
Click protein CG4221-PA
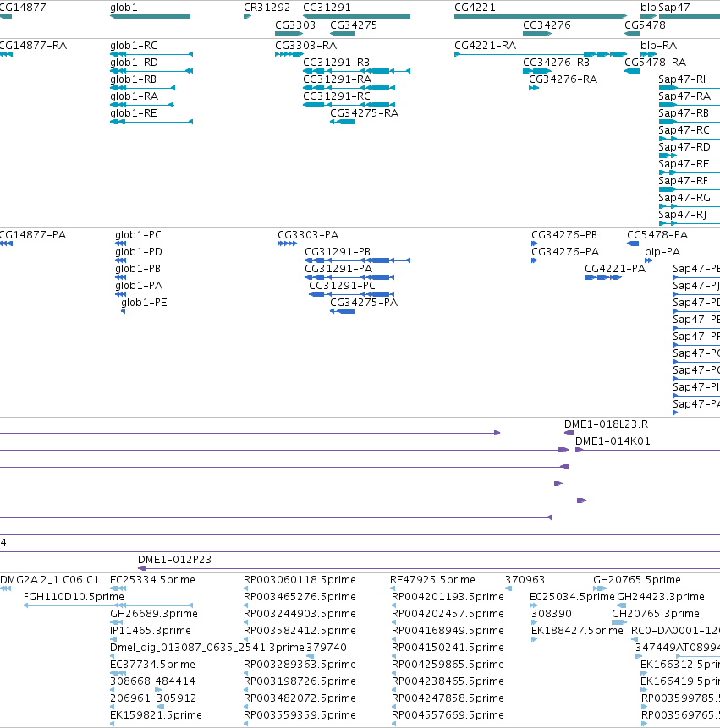615,269
